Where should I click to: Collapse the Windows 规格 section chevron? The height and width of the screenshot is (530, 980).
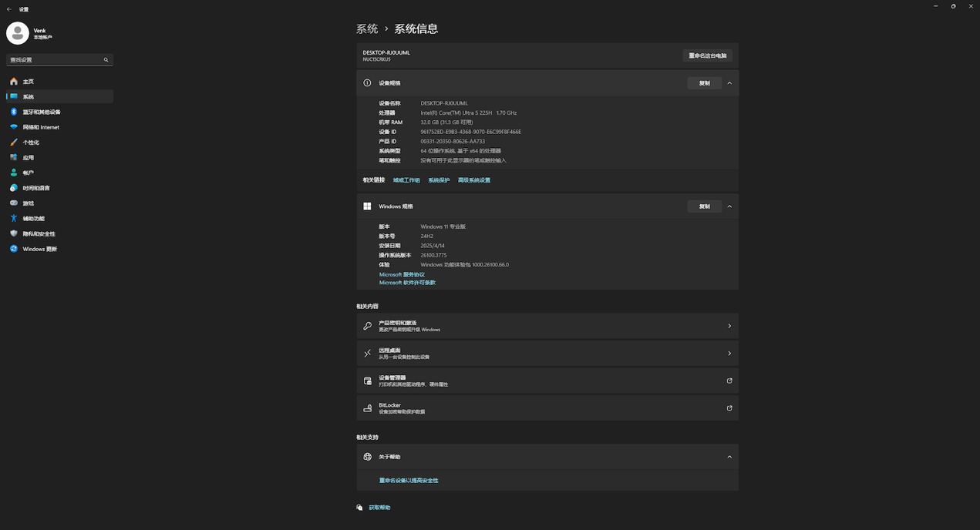pos(729,206)
